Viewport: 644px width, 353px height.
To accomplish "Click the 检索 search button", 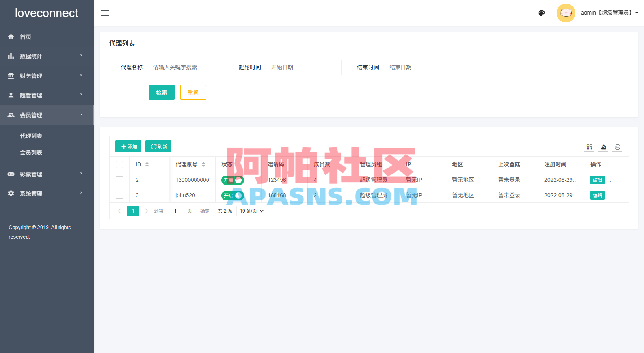I will (162, 92).
